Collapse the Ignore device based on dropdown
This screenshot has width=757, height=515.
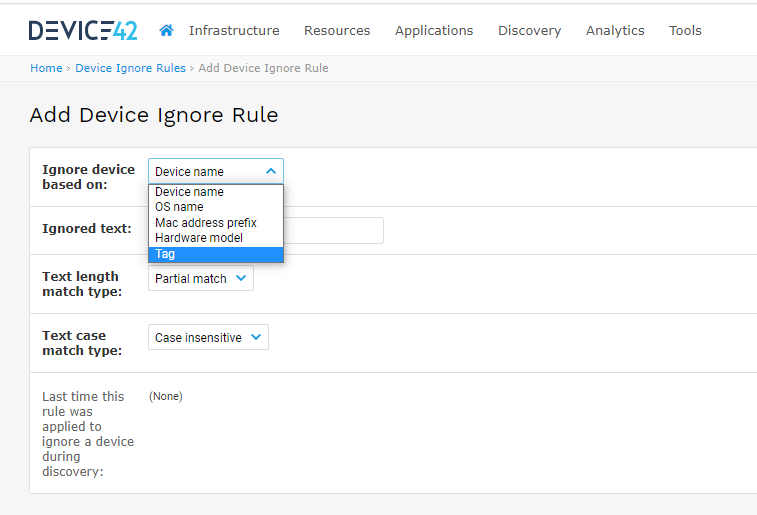coord(216,171)
